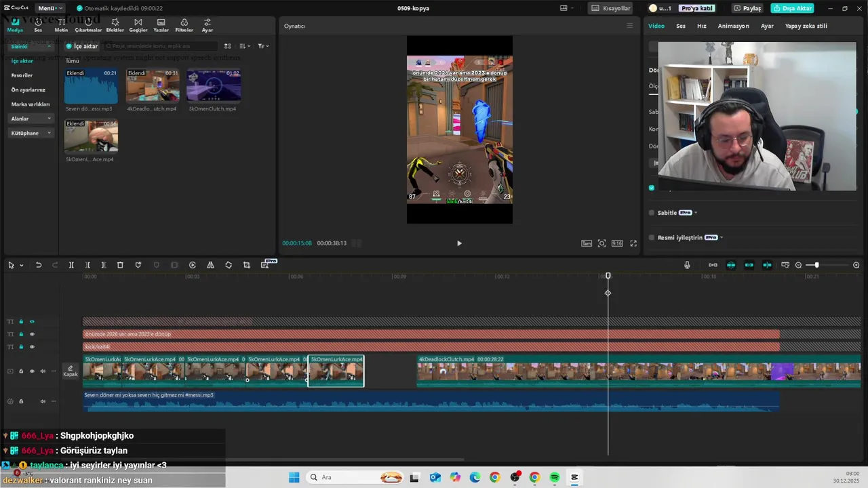Click the Kapak cover edit button
Viewport: 868px width, 488px height.
[71, 371]
